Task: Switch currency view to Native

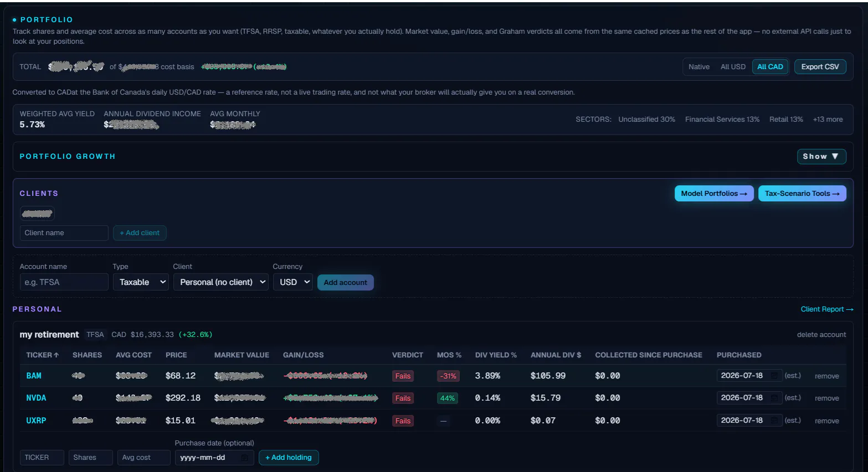Action: click(x=699, y=67)
